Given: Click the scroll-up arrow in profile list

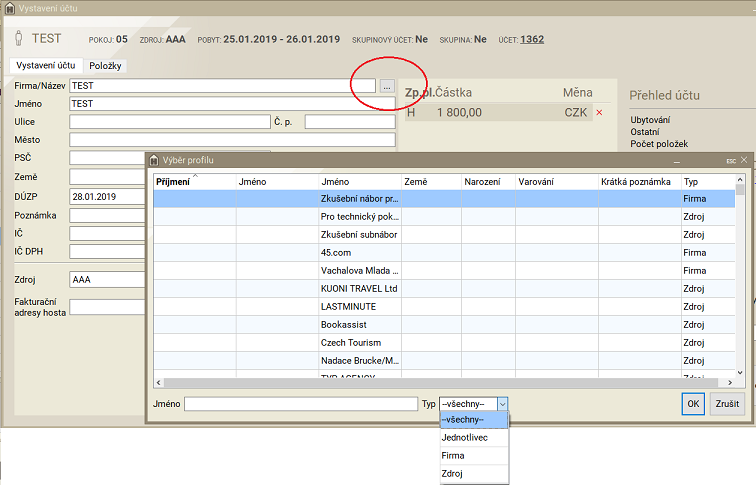Looking at the screenshot, I should click(740, 180).
